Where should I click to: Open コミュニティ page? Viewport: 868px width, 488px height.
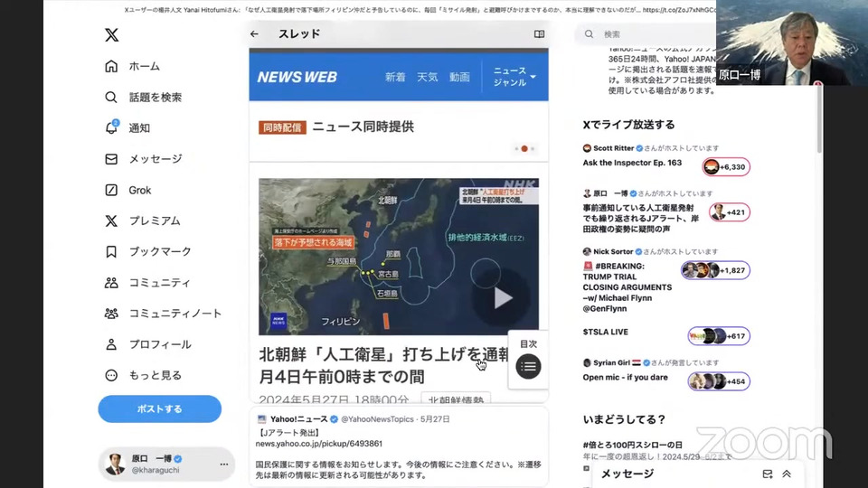click(x=147, y=283)
